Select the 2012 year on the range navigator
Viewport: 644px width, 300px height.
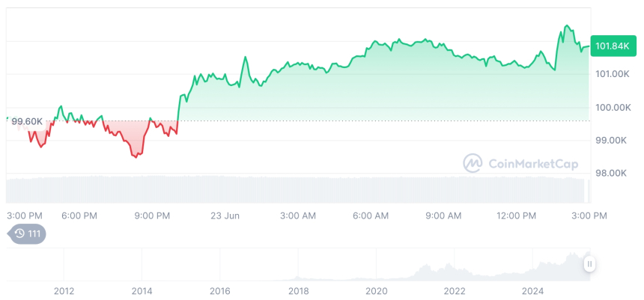pos(64,291)
